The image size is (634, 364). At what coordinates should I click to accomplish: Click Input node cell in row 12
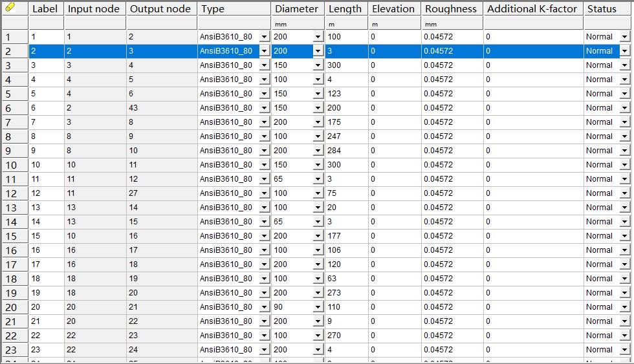click(x=94, y=193)
